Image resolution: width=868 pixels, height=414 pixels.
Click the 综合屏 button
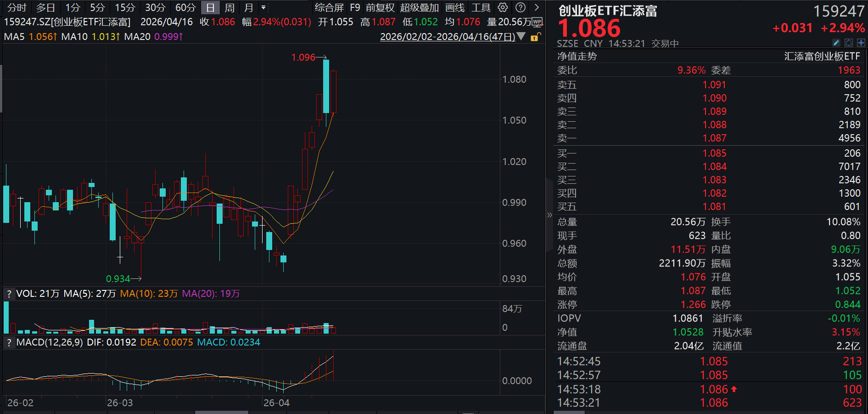[x=329, y=8]
